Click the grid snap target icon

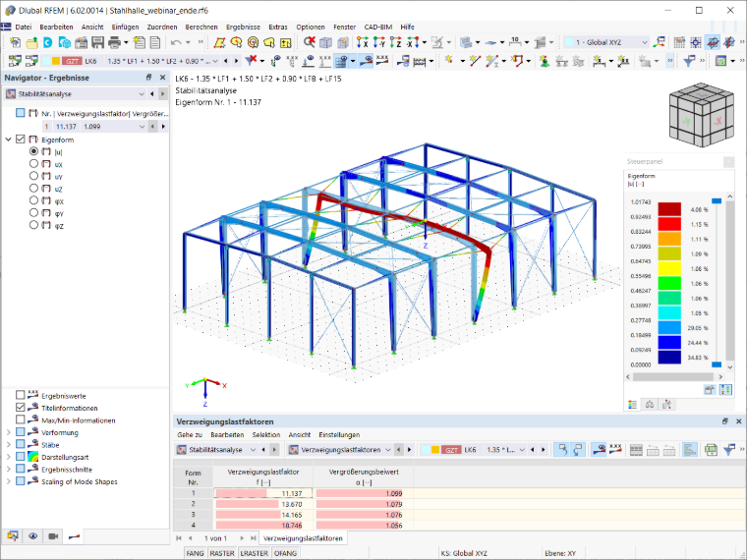tap(696, 42)
